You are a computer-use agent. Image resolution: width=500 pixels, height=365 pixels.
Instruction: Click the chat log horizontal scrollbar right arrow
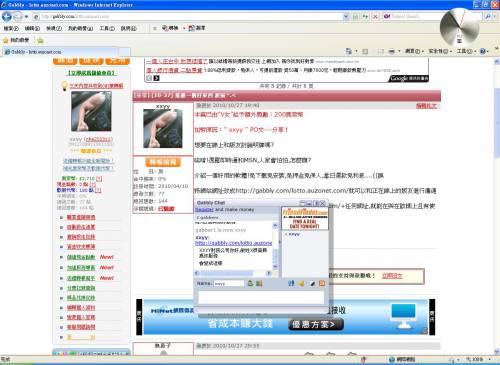(269, 273)
